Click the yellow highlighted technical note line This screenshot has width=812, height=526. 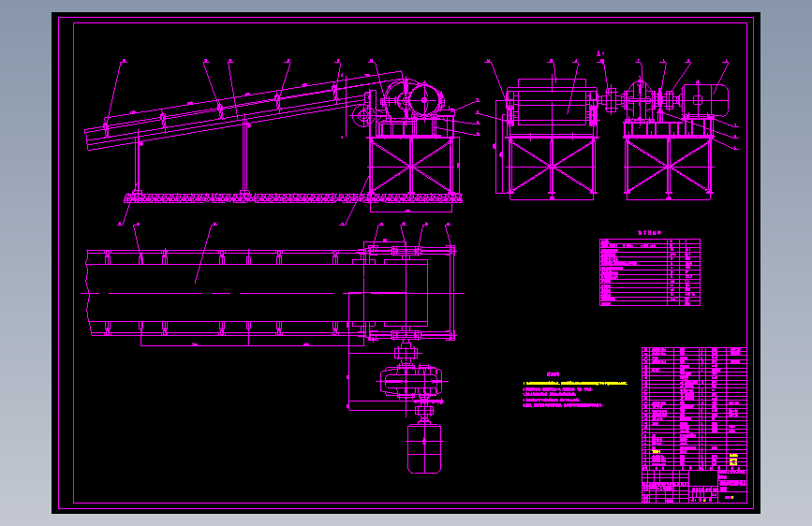(x=575, y=384)
